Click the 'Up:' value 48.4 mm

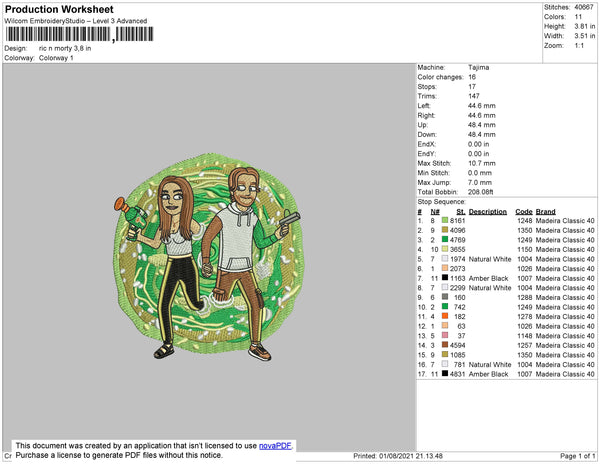pos(482,125)
